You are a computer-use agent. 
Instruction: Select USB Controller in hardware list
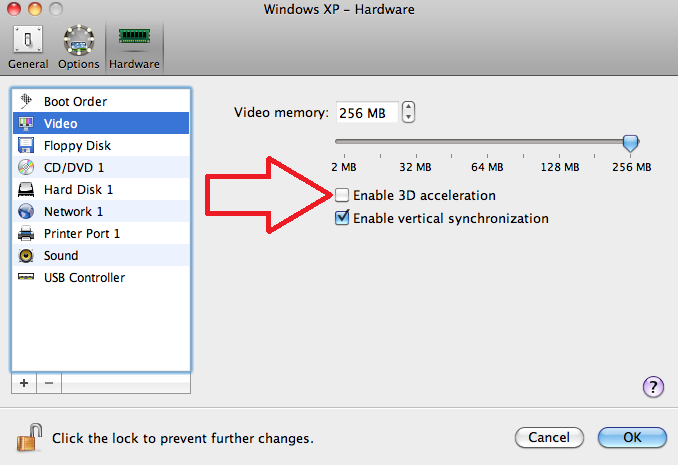pos(101,277)
